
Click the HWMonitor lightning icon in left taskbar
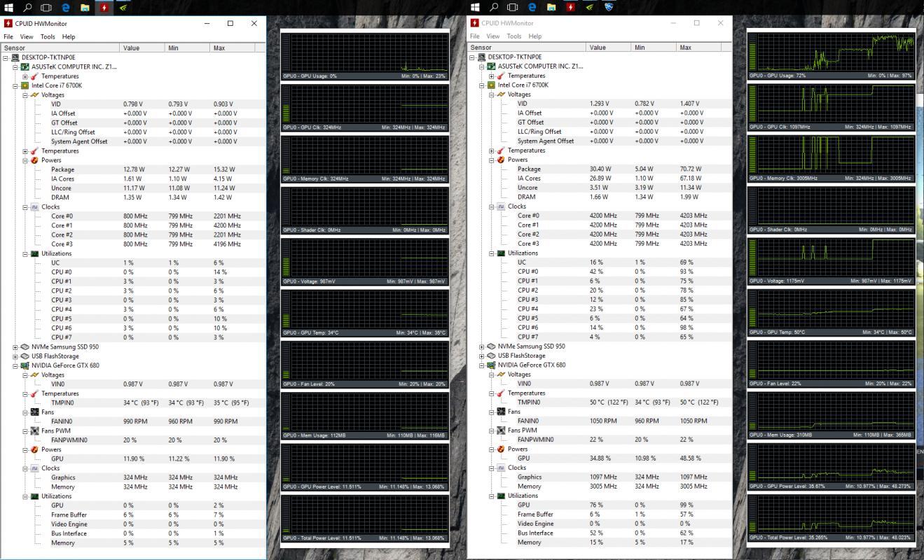click(104, 7)
